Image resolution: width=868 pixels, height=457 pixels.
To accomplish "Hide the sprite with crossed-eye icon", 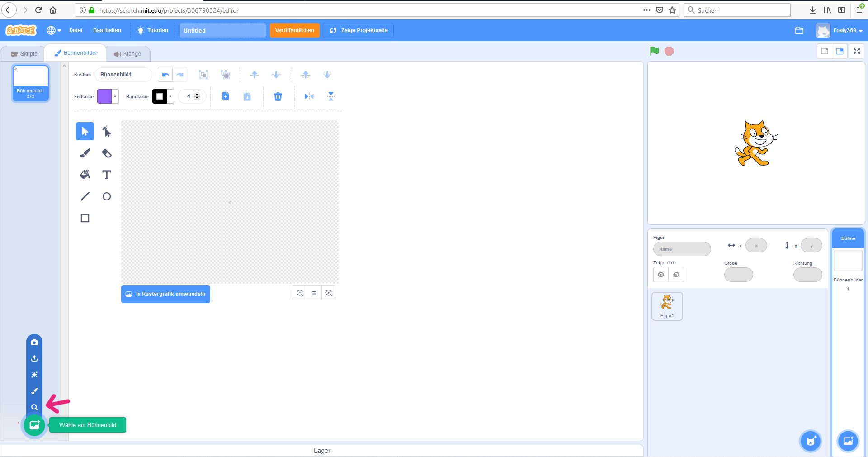I will (676, 275).
